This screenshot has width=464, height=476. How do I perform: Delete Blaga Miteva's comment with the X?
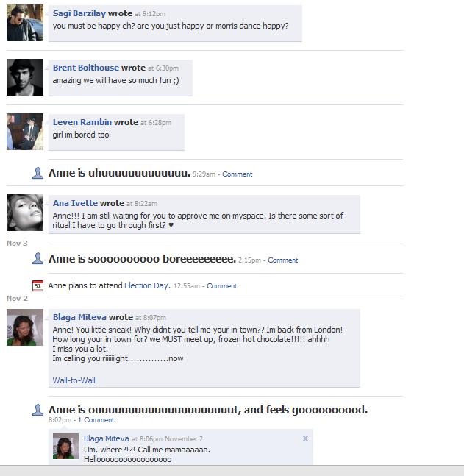[305, 438]
